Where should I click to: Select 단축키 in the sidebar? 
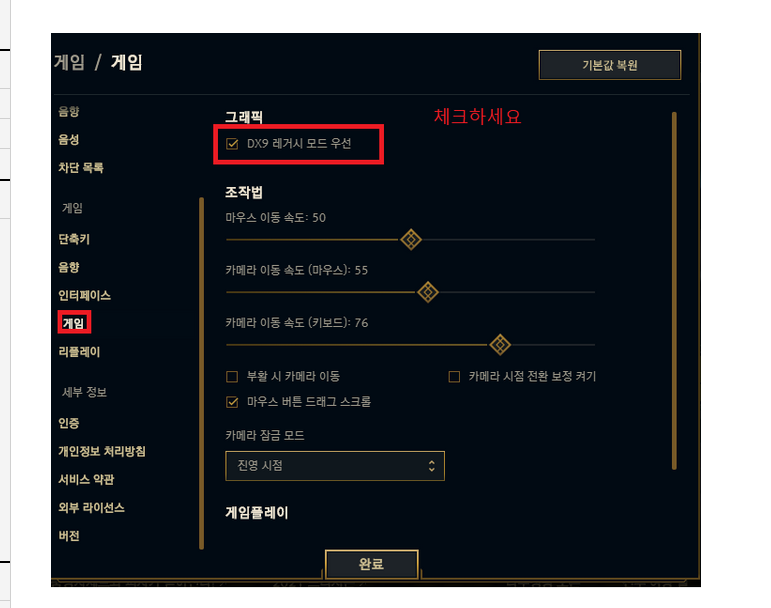pos(74,239)
